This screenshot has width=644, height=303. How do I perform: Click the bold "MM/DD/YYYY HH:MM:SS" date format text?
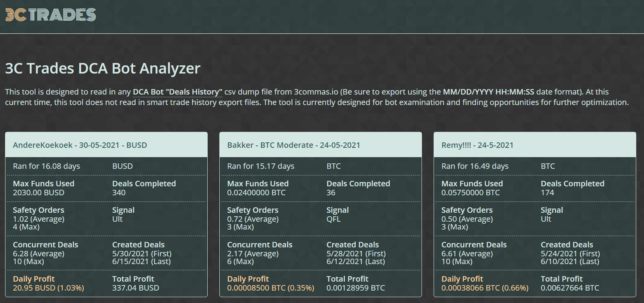pyautogui.click(x=489, y=92)
